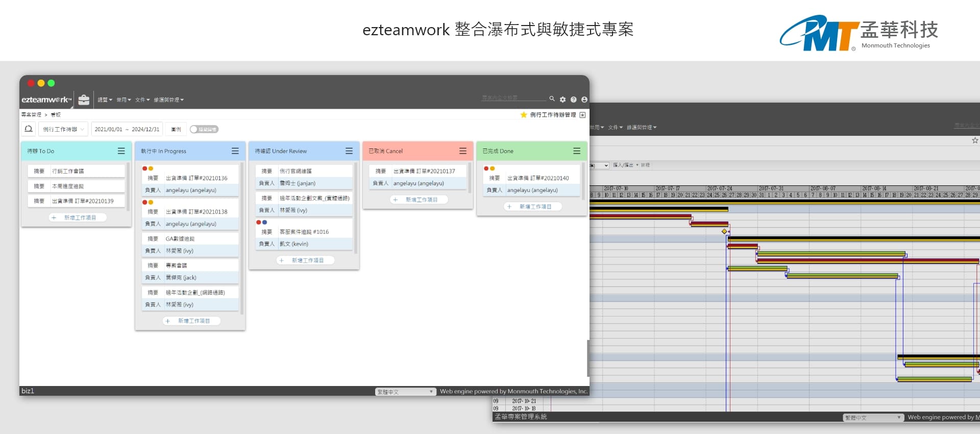Open settings via the gear icon
The image size is (980, 434).
562,100
